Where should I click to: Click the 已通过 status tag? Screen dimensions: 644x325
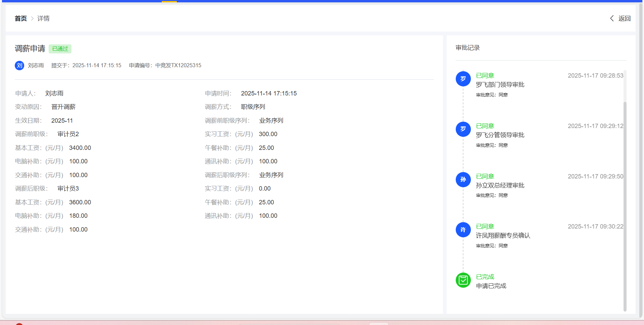pos(60,49)
